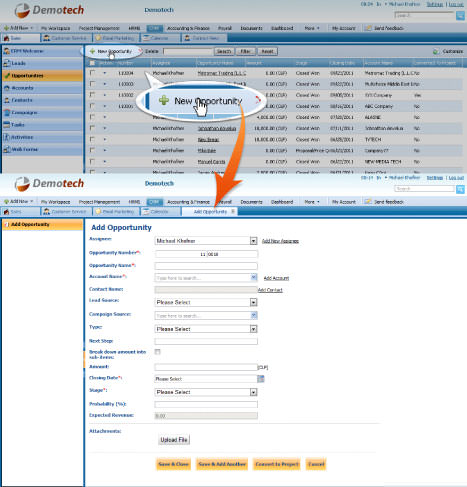The height and width of the screenshot is (487, 467).
Task: Click into the Next Step field
Action: (206, 341)
